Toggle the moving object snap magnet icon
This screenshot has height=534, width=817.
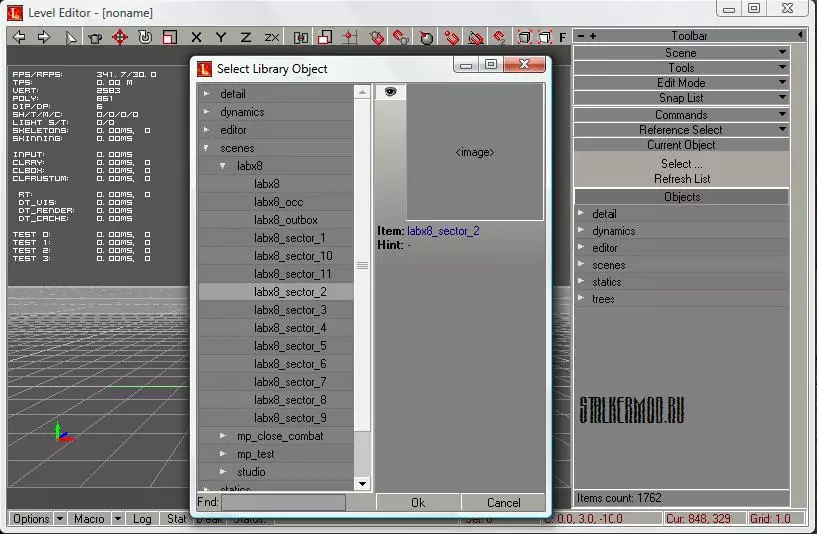[401, 38]
